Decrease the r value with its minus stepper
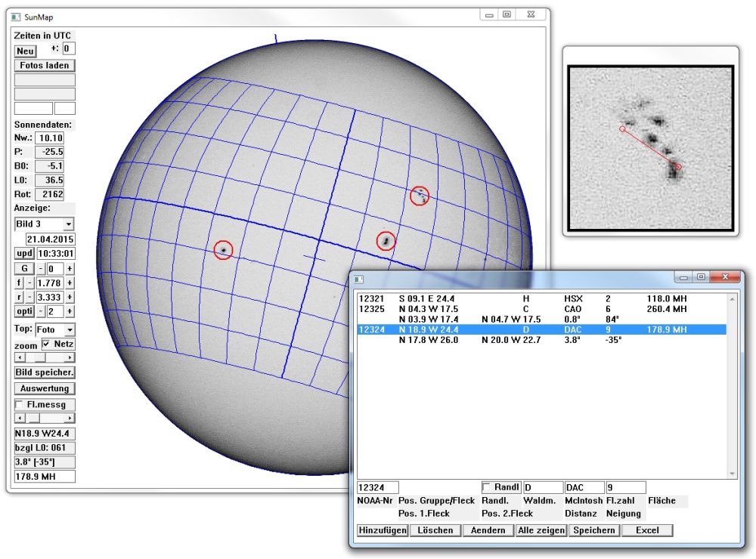The width and height of the screenshot is (756, 559). point(29,296)
